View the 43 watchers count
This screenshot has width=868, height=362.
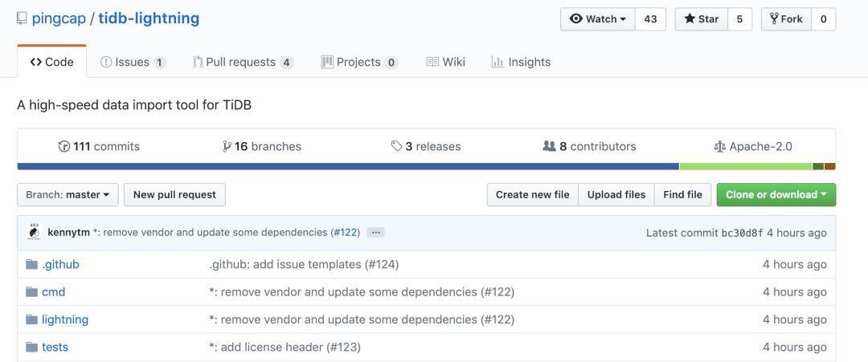point(650,18)
